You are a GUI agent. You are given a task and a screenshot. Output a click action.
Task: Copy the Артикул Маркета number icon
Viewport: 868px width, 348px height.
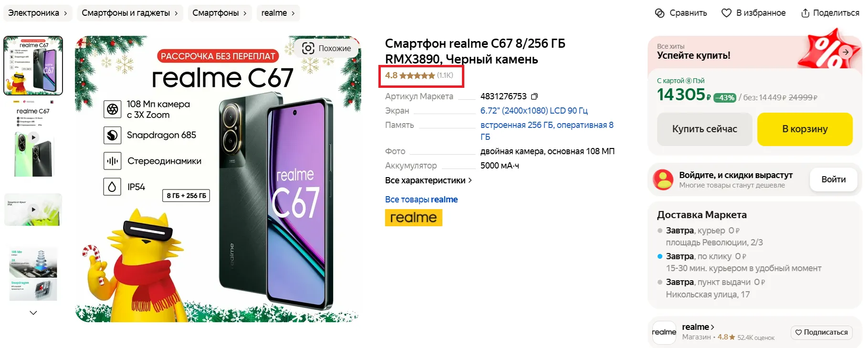point(534,96)
